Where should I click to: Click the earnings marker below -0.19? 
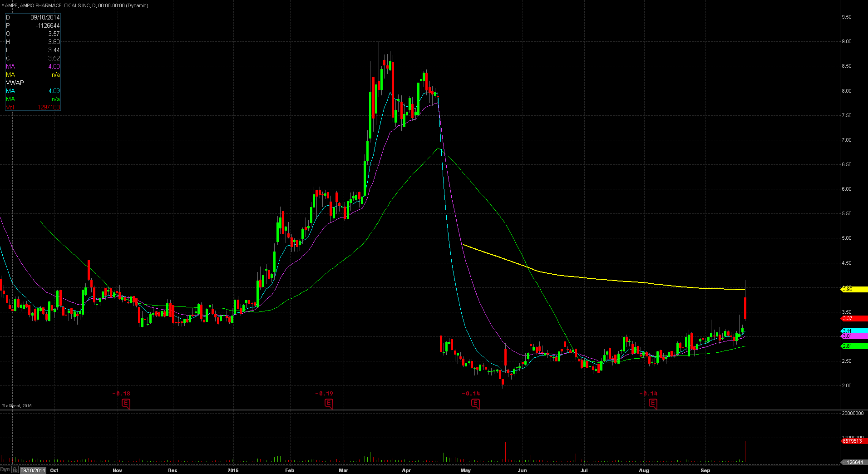tap(329, 404)
